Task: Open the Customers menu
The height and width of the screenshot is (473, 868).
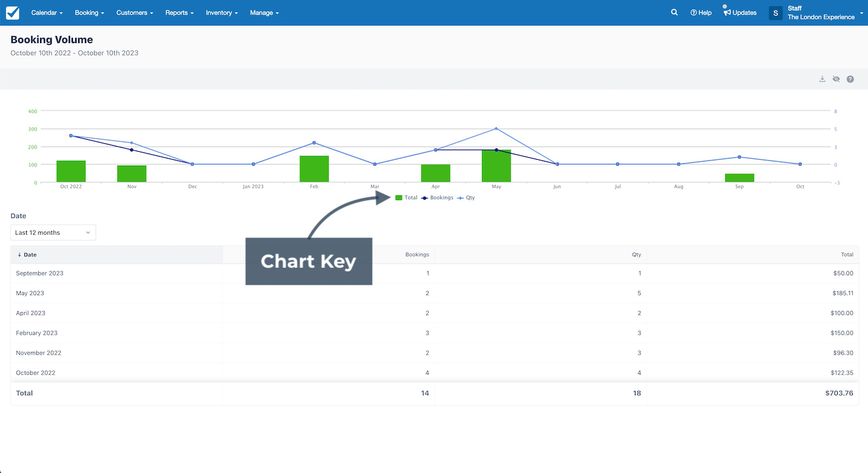Action: (135, 13)
